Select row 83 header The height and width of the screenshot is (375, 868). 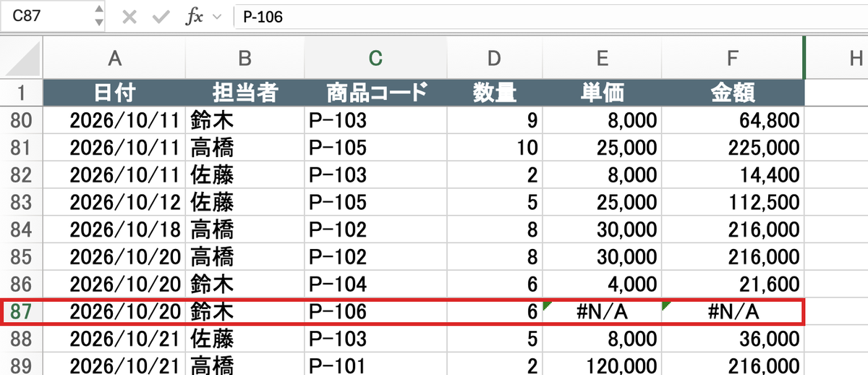click(x=22, y=202)
